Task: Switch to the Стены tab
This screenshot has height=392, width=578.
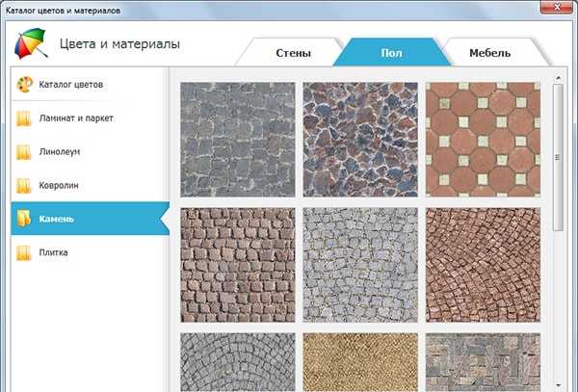Action: [292, 53]
